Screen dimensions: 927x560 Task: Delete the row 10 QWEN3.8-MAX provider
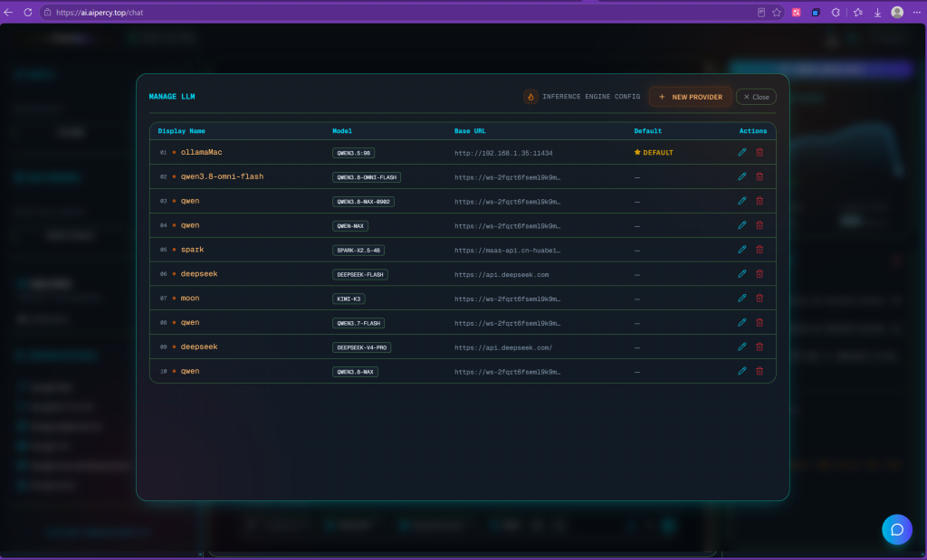click(x=760, y=371)
